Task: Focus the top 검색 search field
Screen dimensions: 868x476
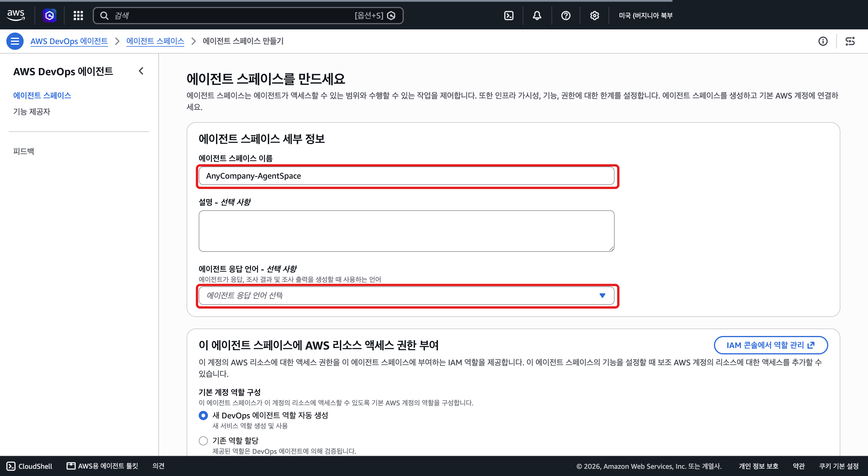Action: (x=248, y=16)
